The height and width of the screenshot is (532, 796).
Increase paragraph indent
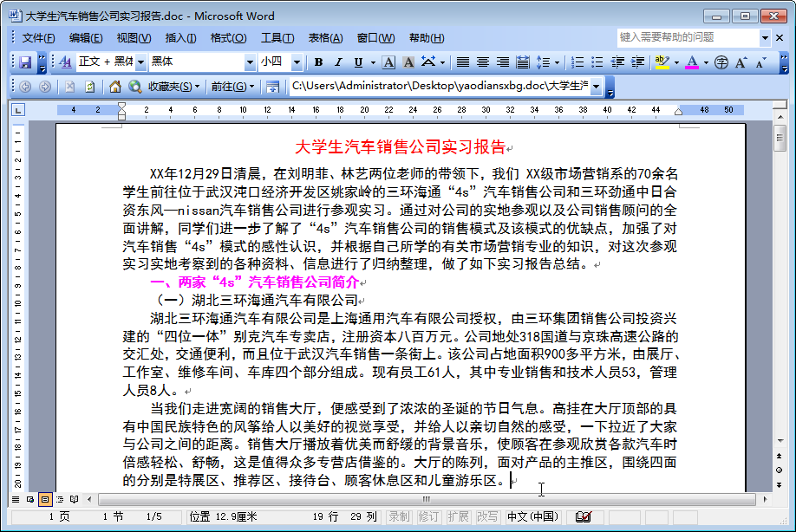click(637, 62)
